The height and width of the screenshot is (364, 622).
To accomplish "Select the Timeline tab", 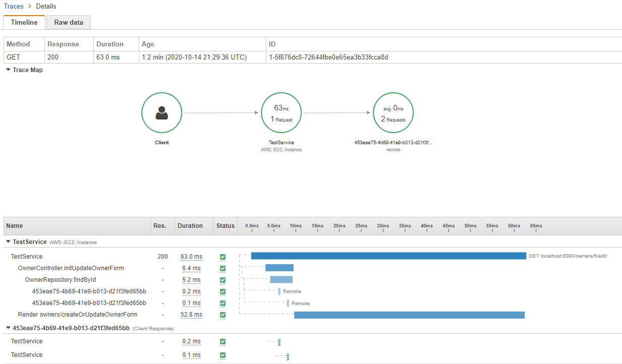I will coord(24,22).
